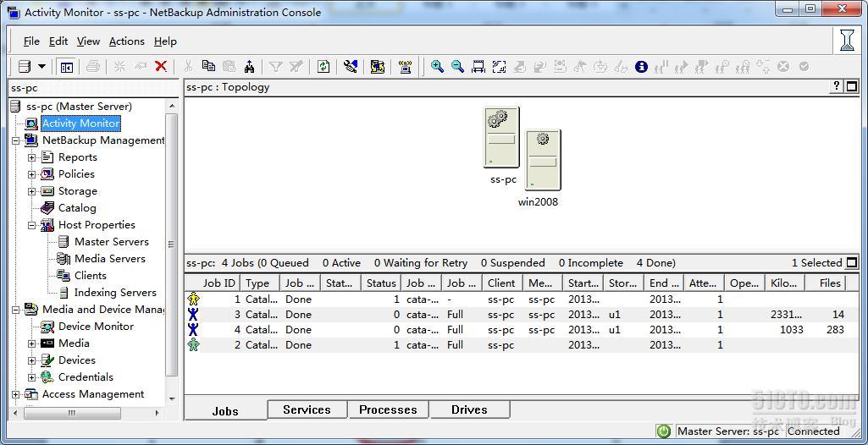Open the View menu

click(x=89, y=41)
